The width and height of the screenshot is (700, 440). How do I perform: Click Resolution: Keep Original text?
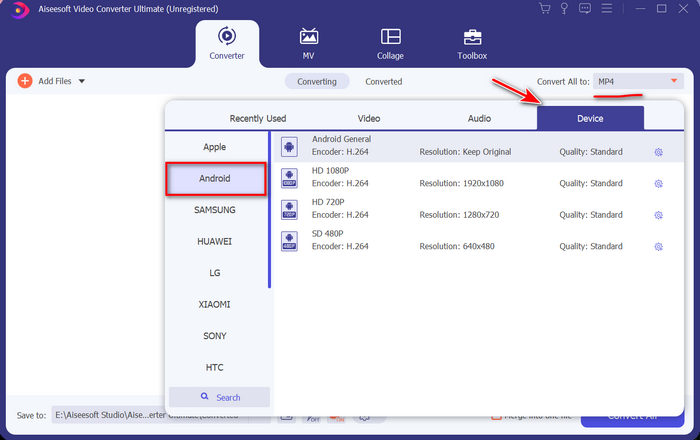click(x=465, y=152)
